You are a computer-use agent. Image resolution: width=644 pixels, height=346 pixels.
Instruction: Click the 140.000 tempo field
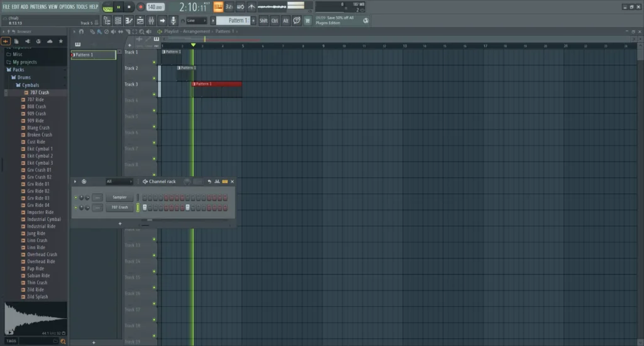coord(155,7)
